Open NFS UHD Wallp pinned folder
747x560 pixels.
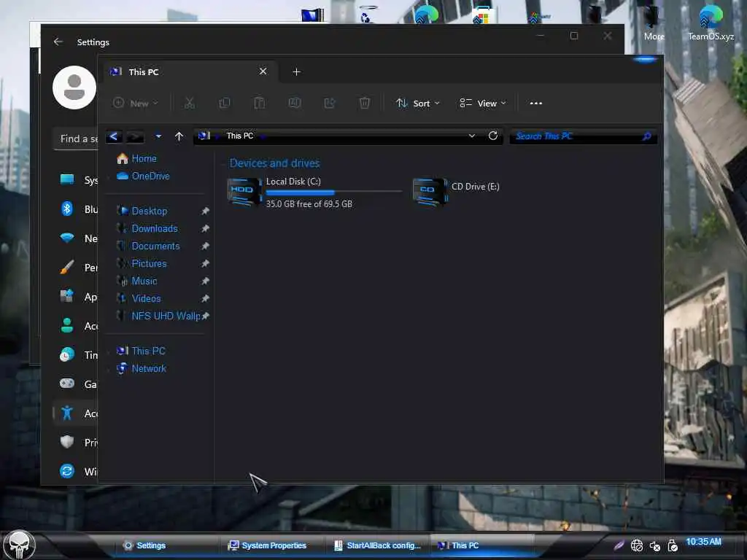[166, 316]
